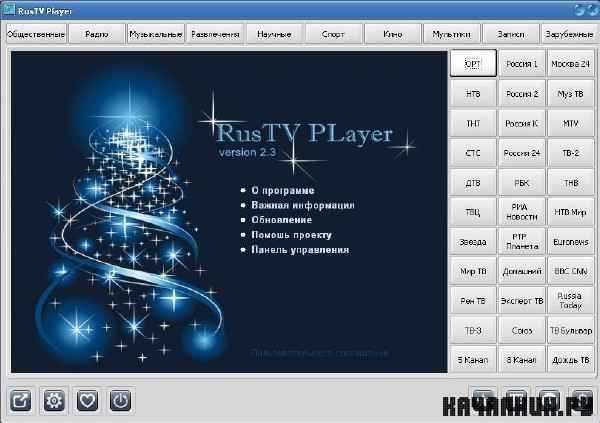Tune to the BBC CNN channel
The height and width of the screenshot is (423, 600).
571,271
